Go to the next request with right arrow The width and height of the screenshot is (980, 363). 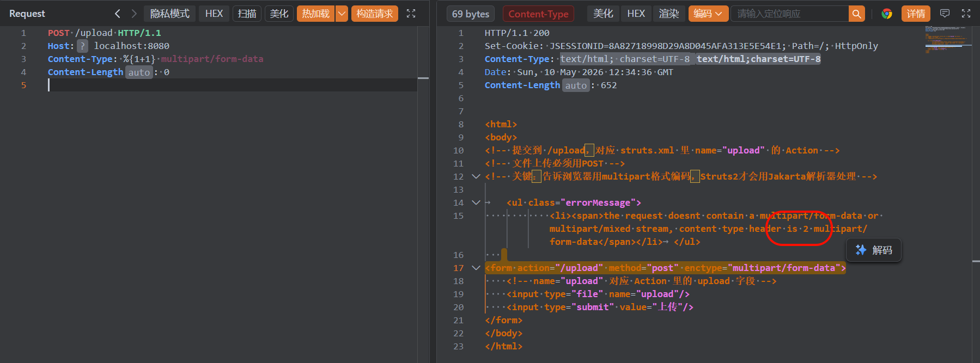(134, 14)
